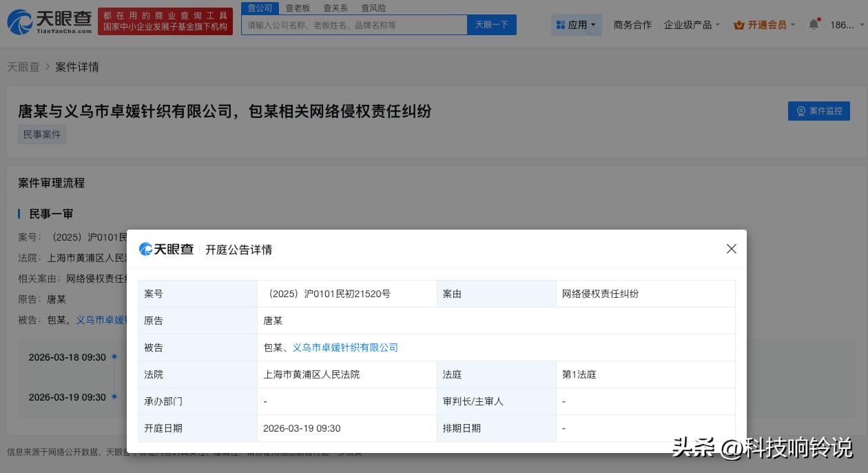Click the crown icon next to 开通会员
Image resolution: width=868 pixels, height=473 pixels.
[738, 24]
